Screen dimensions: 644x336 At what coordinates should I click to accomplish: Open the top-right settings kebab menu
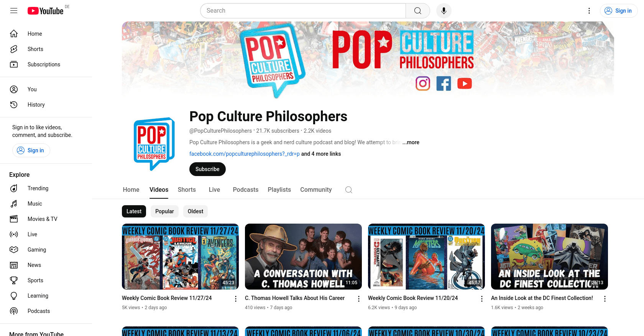589,11
